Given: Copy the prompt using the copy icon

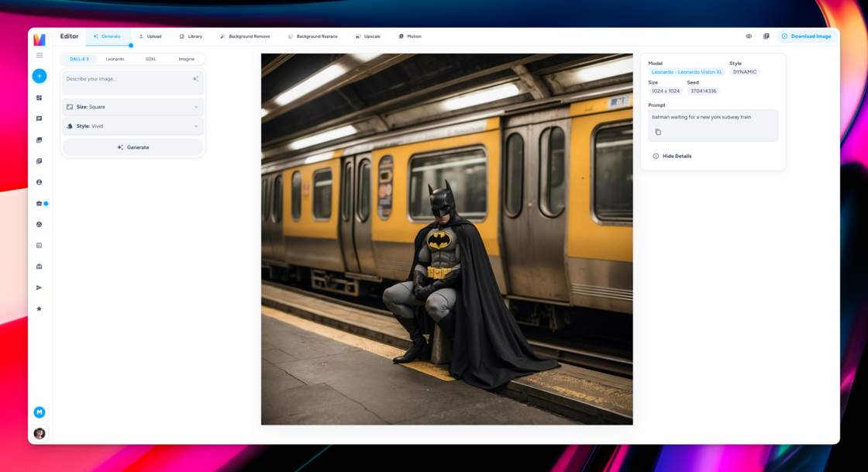Looking at the screenshot, I should (x=658, y=133).
